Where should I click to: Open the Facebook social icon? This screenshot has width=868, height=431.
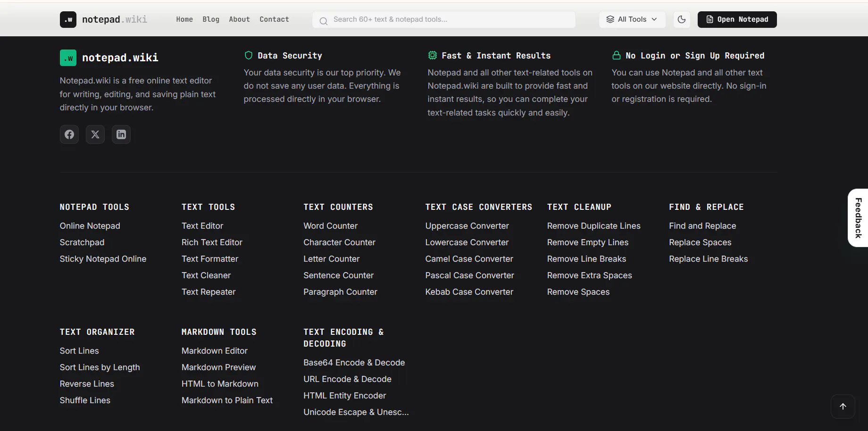pyautogui.click(x=69, y=134)
